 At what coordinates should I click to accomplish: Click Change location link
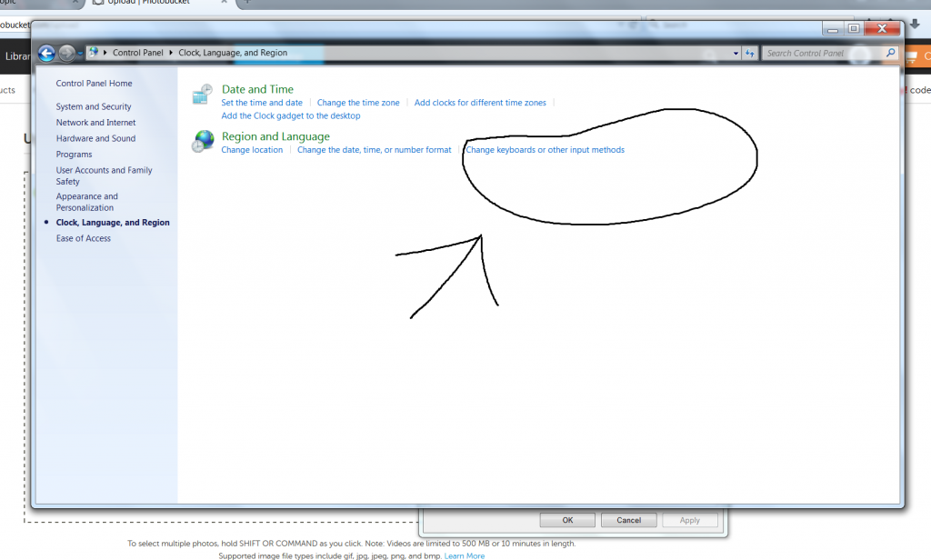pyautogui.click(x=252, y=150)
